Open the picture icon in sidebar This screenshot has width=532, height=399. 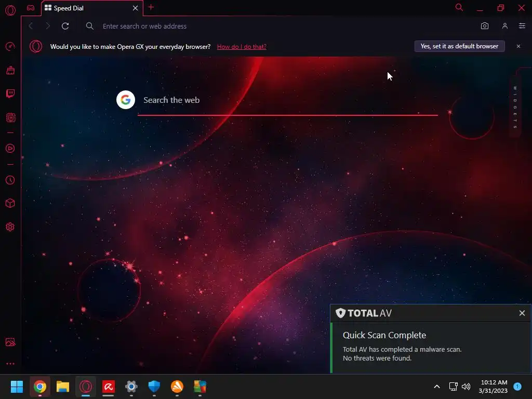(10, 342)
